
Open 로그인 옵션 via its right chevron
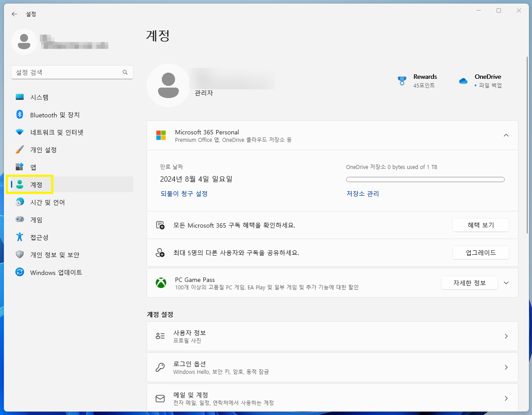(x=506, y=367)
